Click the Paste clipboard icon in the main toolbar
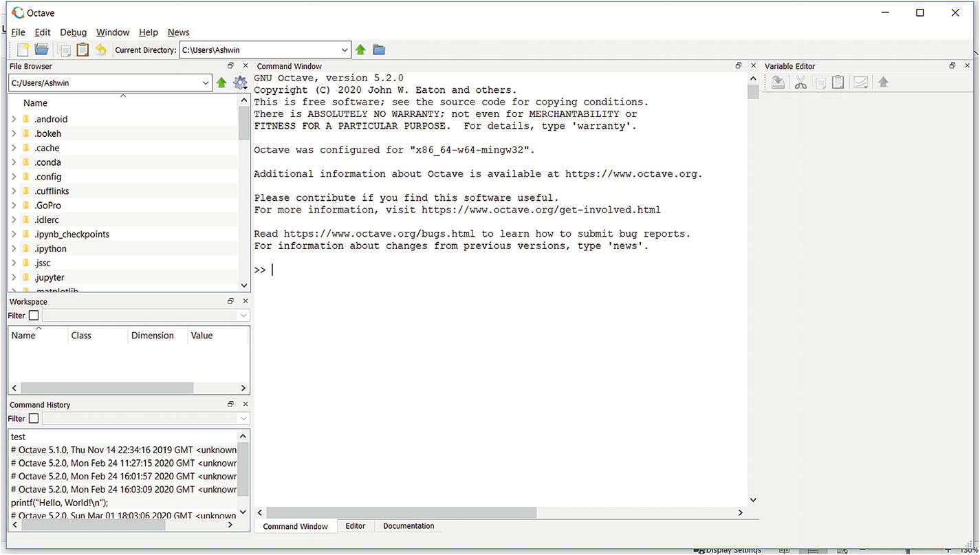This screenshot has width=980, height=555. click(83, 50)
